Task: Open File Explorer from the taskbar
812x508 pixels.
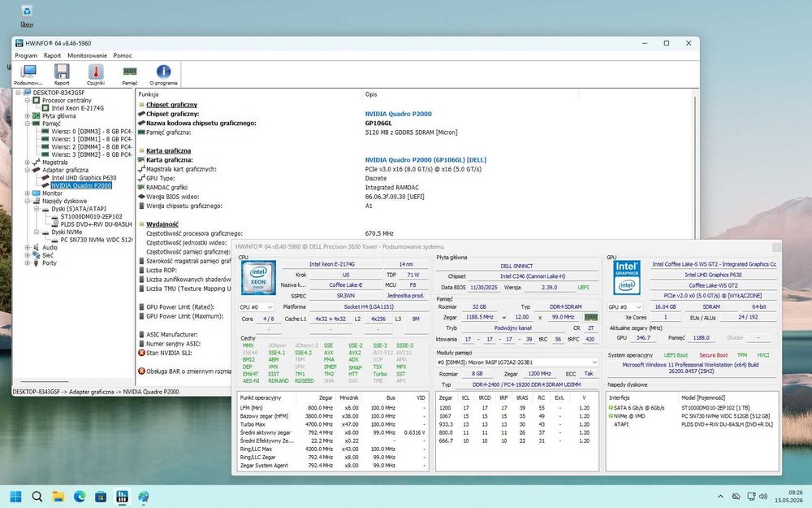Action: coord(58,497)
